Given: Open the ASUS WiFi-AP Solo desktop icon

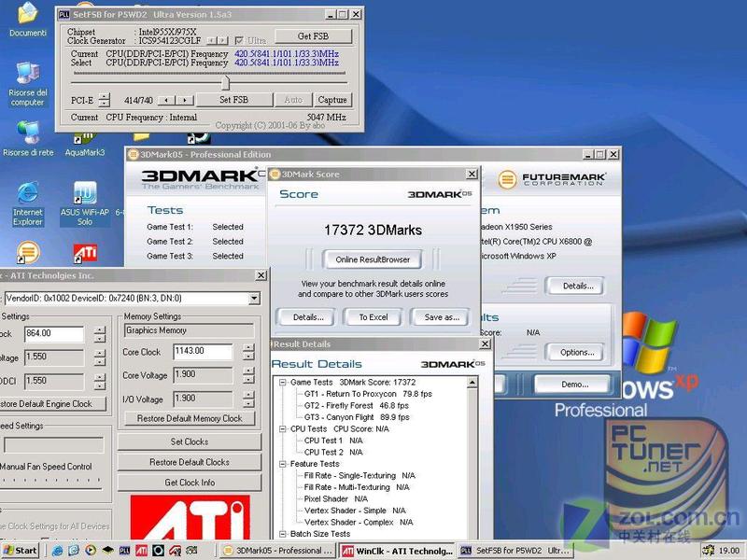Looking at the screenshot, I should click(x=85, y=203).
